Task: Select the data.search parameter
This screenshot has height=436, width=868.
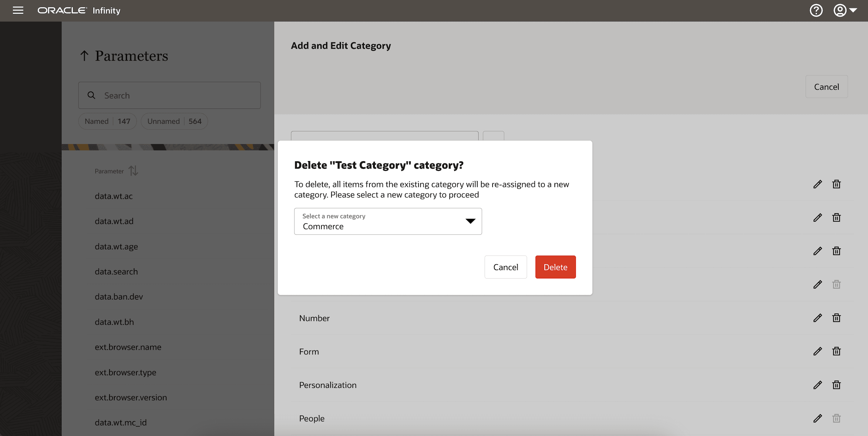Action: coord(116,272)
